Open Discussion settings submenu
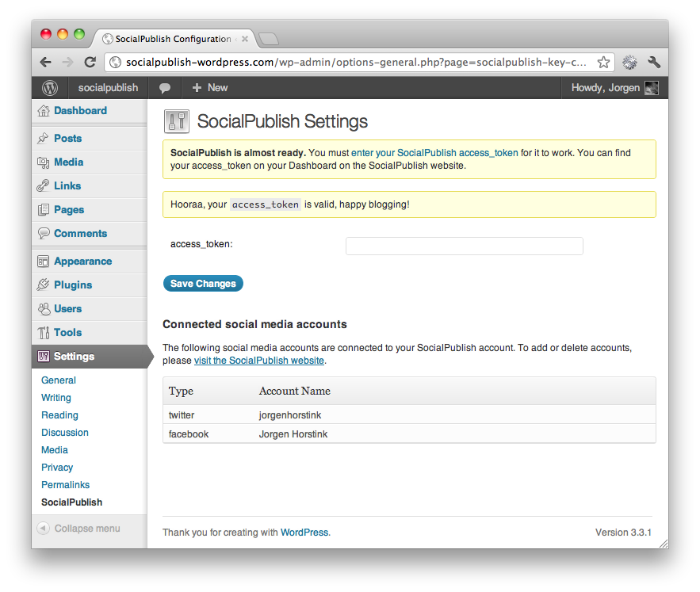The image size is (700, 592). pos(65,433)
